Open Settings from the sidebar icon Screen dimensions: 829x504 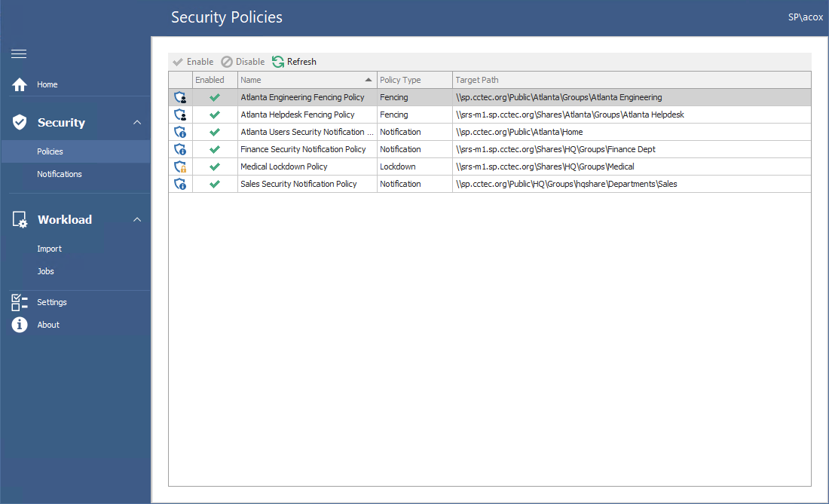pyautogui.click(x=19, y=302)
